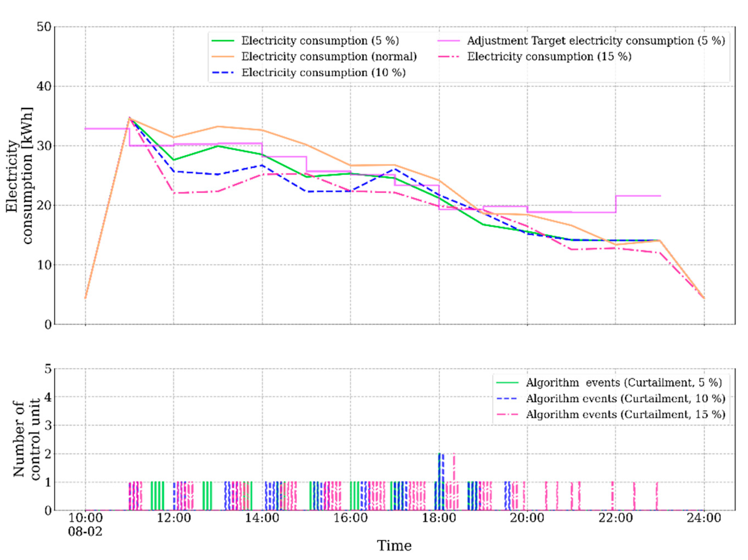Viewport: 748px width, 560px height.
Task: Click the Adjustment Target electricity consumption legend entry
Action: tap(595, 41)
